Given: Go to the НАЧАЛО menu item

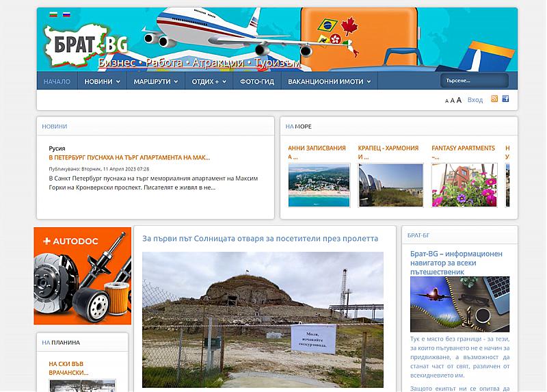Looking at the screenshot, I should [x=57, y=81].
